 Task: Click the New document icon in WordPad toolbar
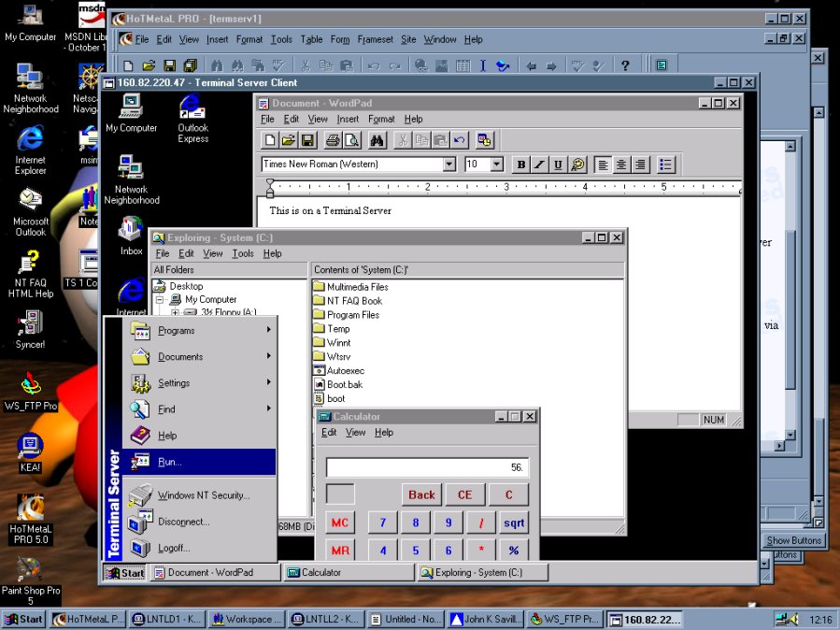pyautogui.click(x=270, y=140)
